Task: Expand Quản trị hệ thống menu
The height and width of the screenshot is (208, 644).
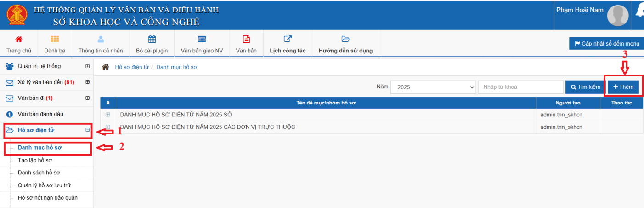Action: point(87,66)
